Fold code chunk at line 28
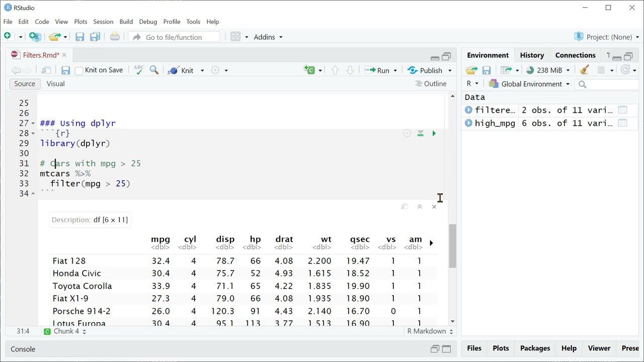Viewport: 644px width, 362px height. [x=33, y=133]
